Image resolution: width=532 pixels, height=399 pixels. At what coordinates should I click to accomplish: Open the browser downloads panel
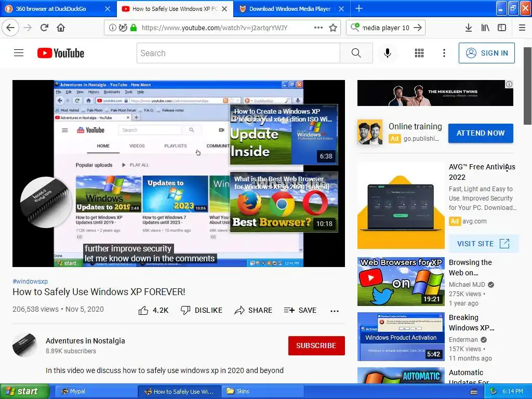(469, 28)
